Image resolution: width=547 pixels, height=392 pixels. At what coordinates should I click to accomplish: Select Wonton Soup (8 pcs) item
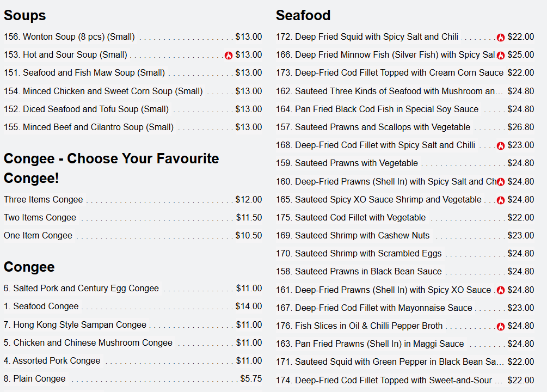(x=133, y=36)
